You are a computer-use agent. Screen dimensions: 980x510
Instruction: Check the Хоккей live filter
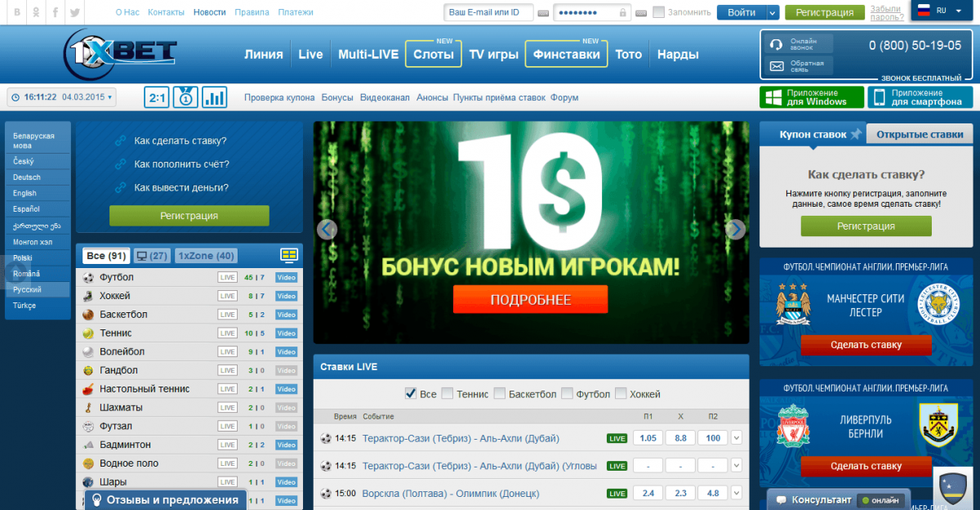point(621,393)
